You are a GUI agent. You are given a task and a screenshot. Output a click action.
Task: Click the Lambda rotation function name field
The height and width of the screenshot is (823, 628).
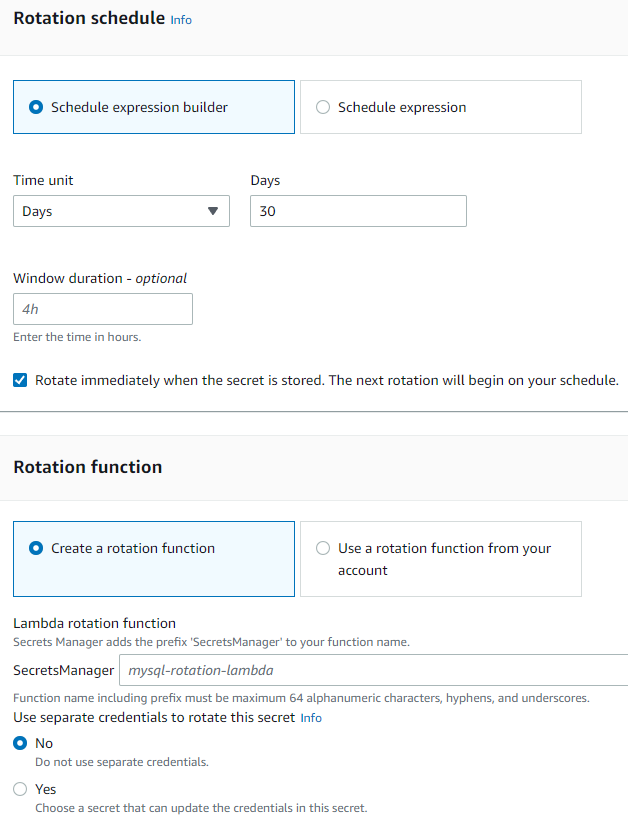[372, 670]
